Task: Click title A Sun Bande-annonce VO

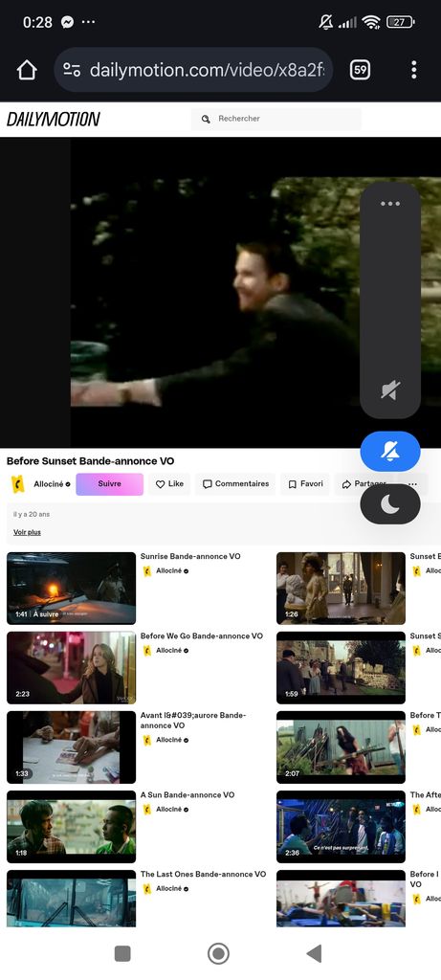Action: pyautogui.click(x=187, y=795)
